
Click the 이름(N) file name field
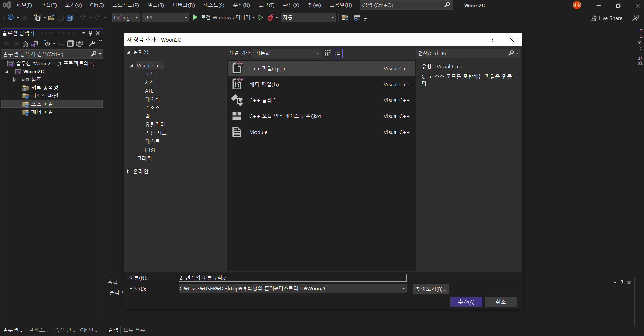[x=292, y=278]
